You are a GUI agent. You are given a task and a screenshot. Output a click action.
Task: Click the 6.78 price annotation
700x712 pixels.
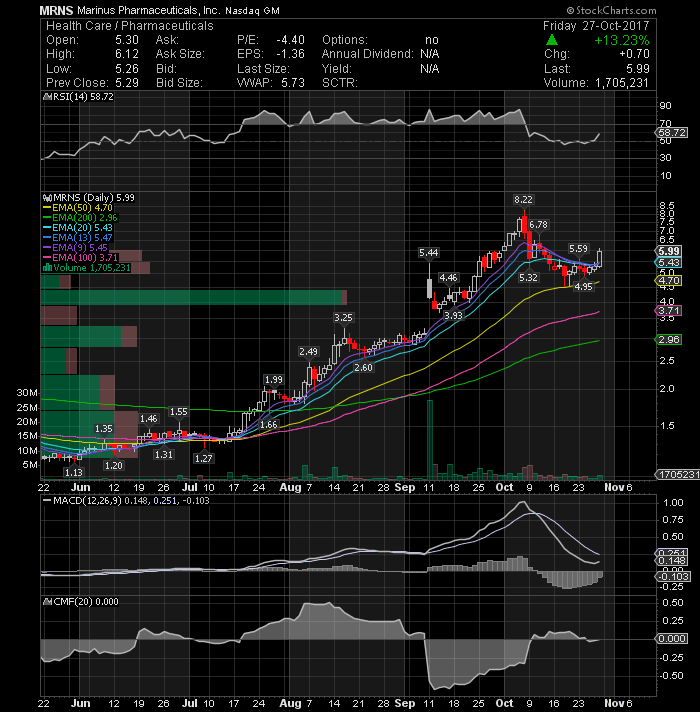[538, 224]
